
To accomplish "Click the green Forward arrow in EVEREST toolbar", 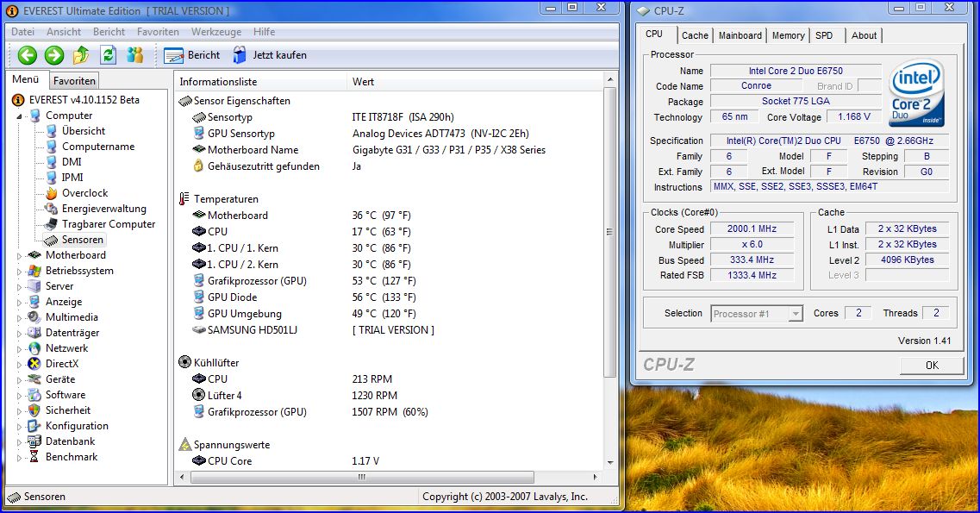I will 54,55.
